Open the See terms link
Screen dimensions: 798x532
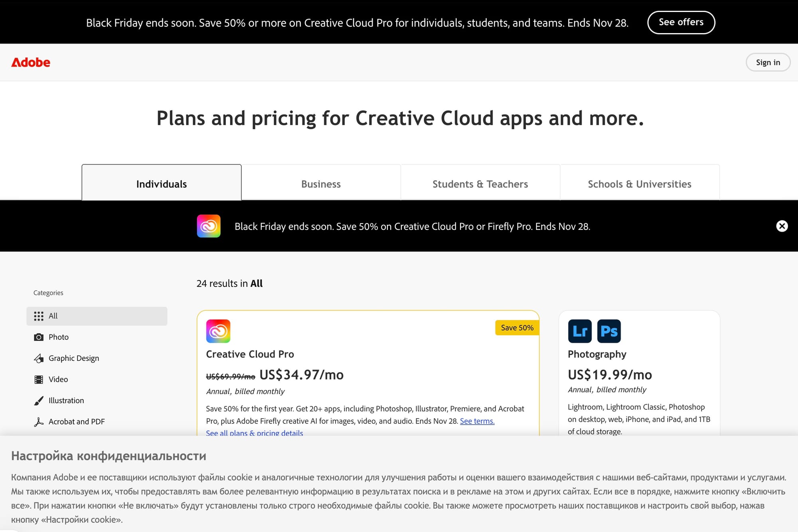(x=476, y=421)
